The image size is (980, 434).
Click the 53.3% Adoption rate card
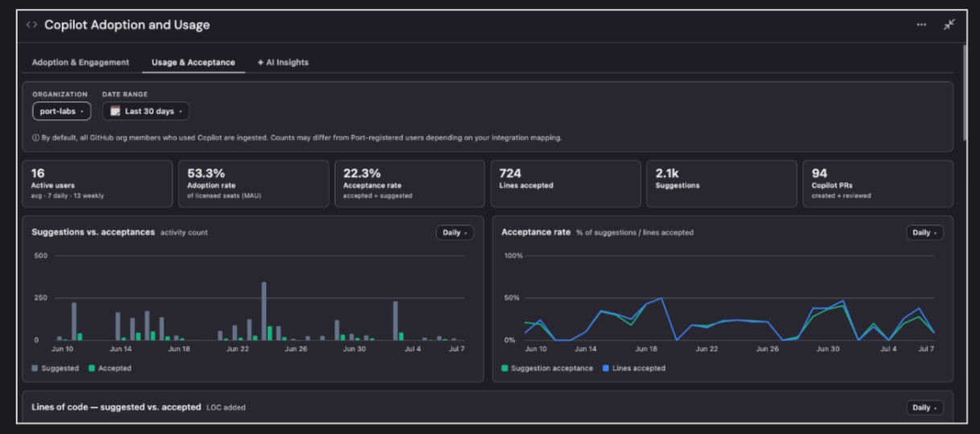coord(253,184)
